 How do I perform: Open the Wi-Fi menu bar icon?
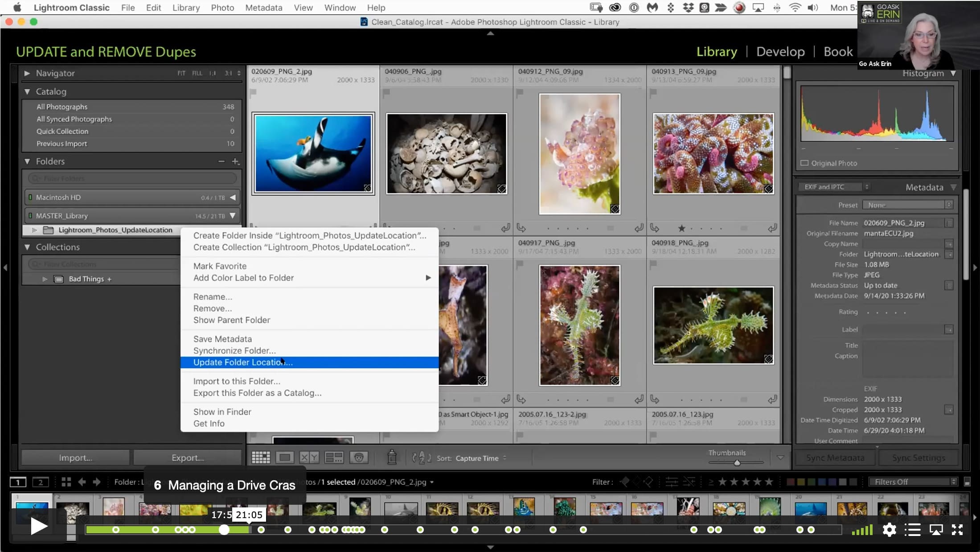click(x=795, y=8)
